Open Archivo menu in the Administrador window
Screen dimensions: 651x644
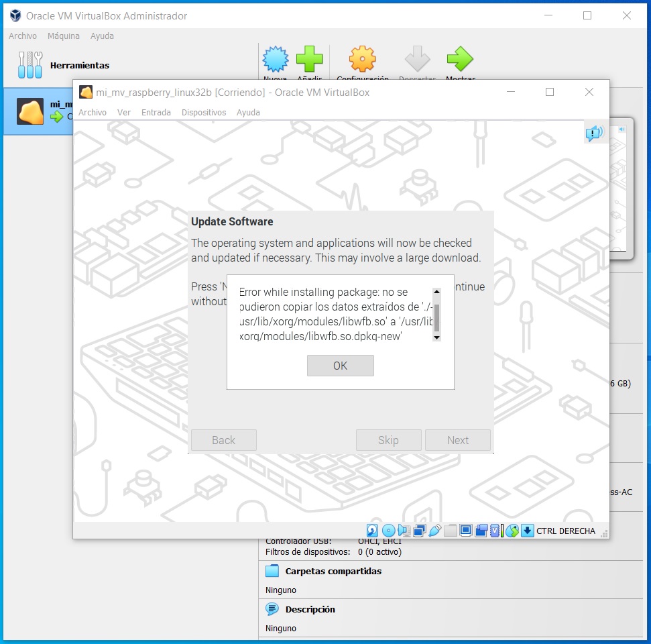[x=23, y=36]
